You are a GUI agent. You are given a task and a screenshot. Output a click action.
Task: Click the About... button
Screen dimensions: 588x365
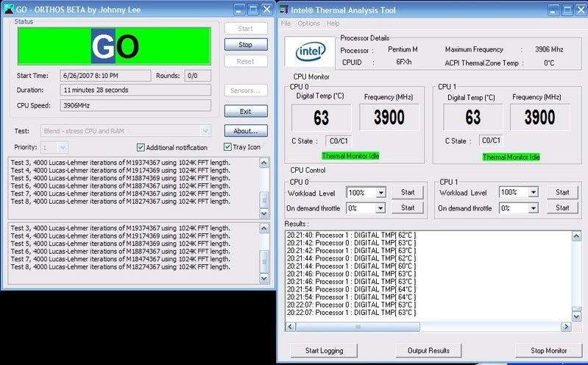coord(246,131)
